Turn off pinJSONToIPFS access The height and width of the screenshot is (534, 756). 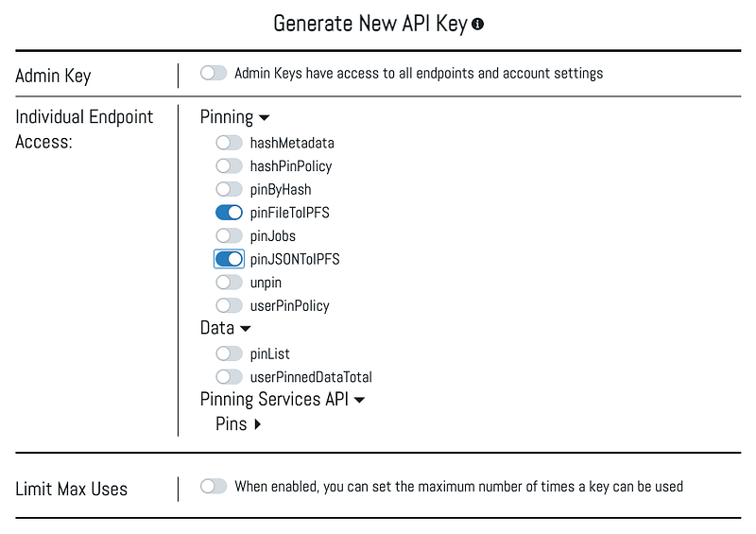(x=229, y=259)
